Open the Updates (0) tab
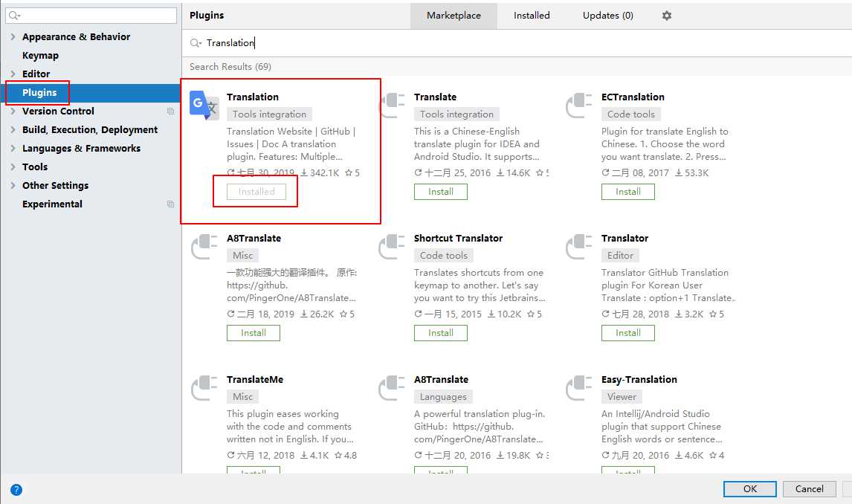852x504 pixels. point(608,15)
